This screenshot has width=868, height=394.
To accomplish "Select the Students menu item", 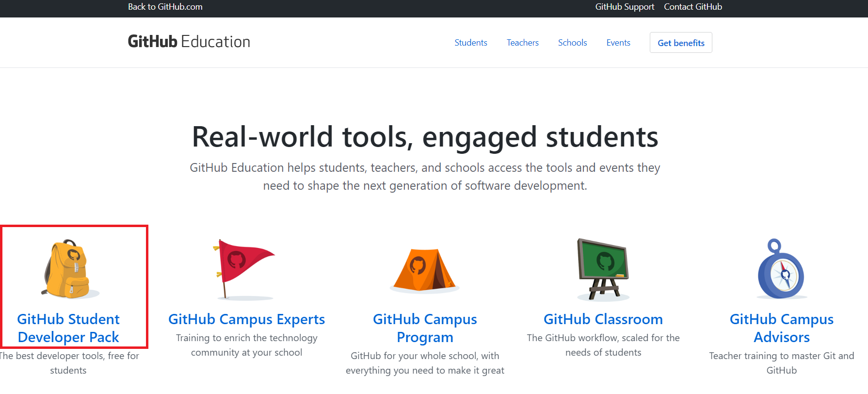I will coord(471,43).
